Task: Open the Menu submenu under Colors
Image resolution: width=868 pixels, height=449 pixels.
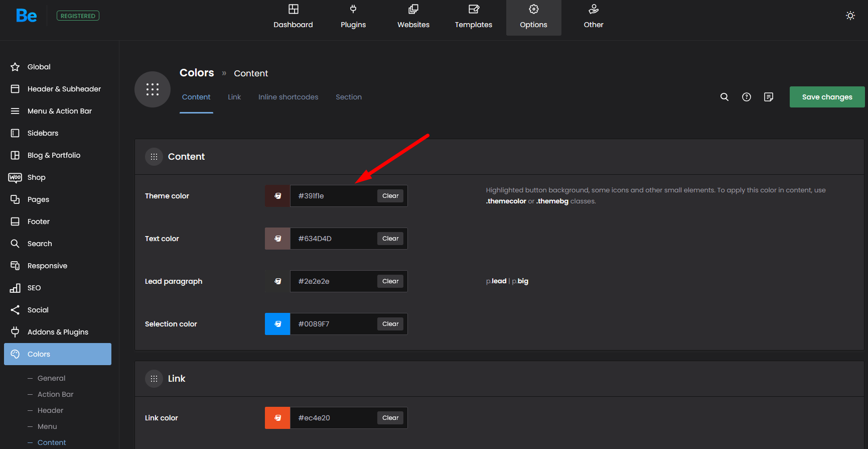Action: pos(47,426)
